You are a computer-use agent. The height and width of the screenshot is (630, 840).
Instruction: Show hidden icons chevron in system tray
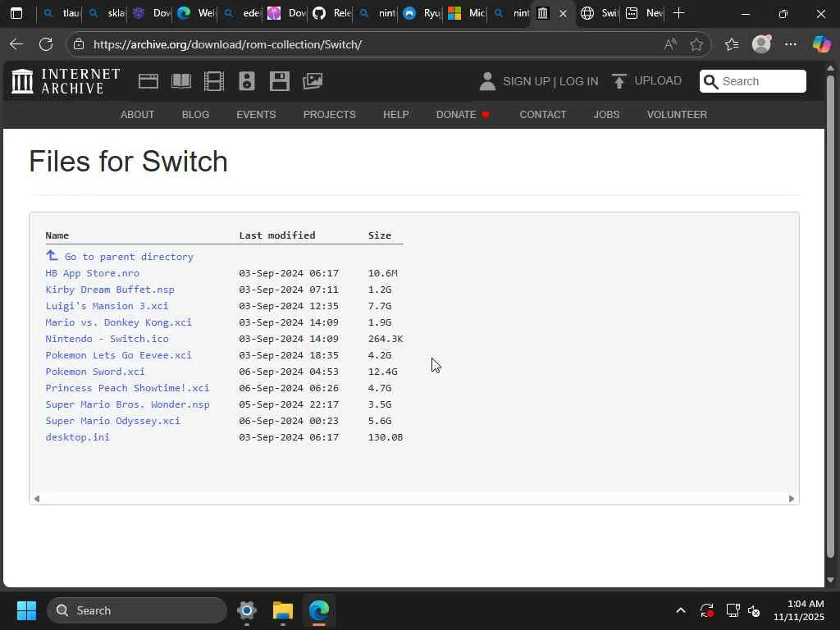coord(681,610)
